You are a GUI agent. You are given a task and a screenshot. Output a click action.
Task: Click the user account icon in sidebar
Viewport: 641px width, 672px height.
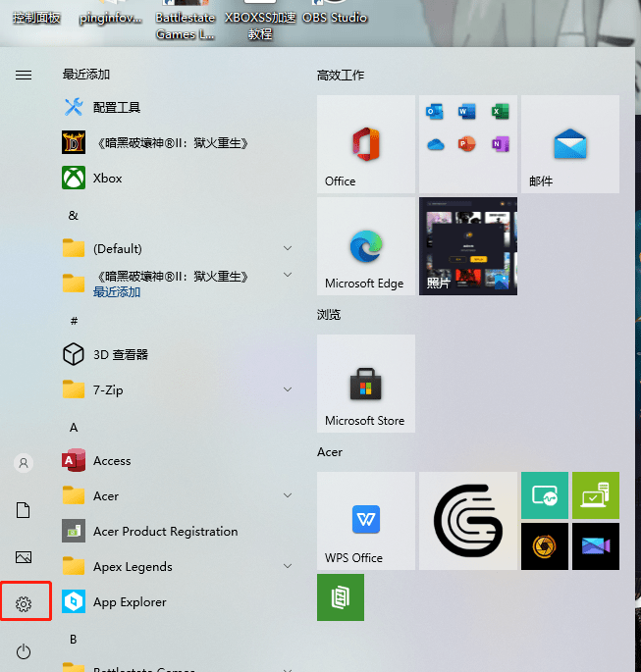tap(25, 463)
